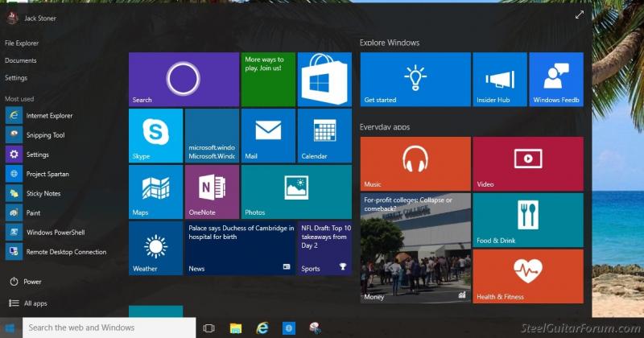Open the Food & Drink tile

(x=528, y=221)
